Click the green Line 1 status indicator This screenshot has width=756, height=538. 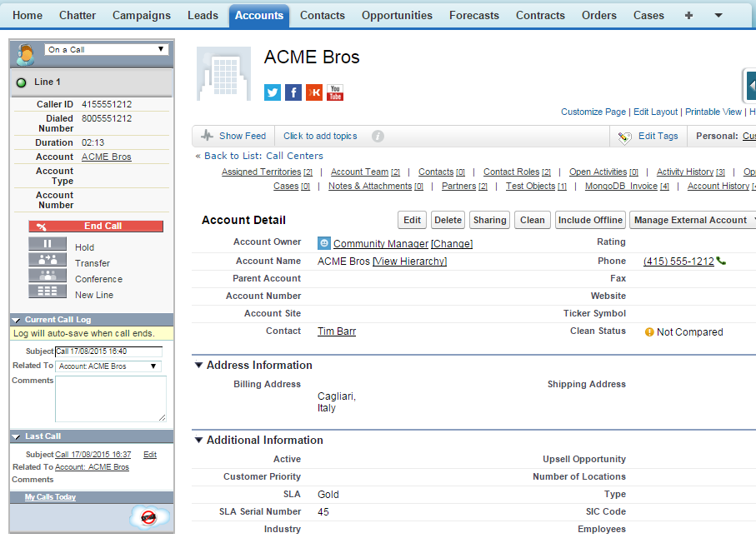point(21,82)
